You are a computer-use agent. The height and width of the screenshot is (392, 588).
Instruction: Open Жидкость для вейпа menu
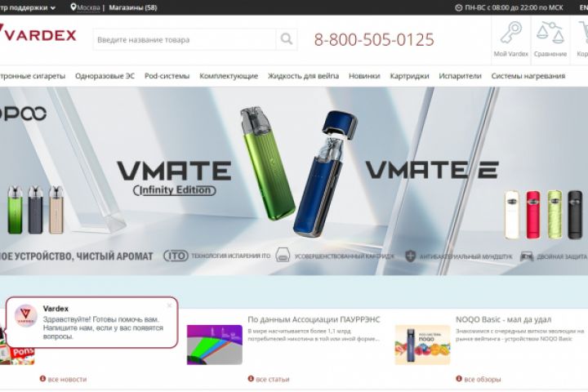coord(303,76)
